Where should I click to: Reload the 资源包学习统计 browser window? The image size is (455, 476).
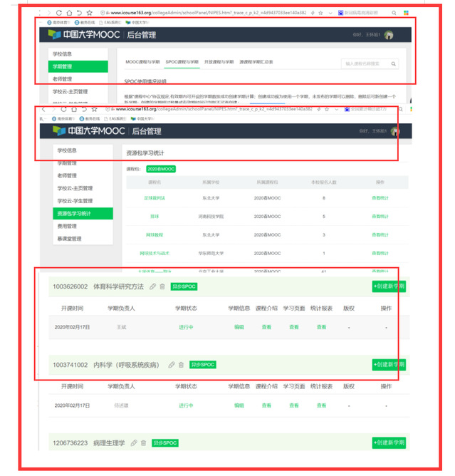(x=63, y=109)
